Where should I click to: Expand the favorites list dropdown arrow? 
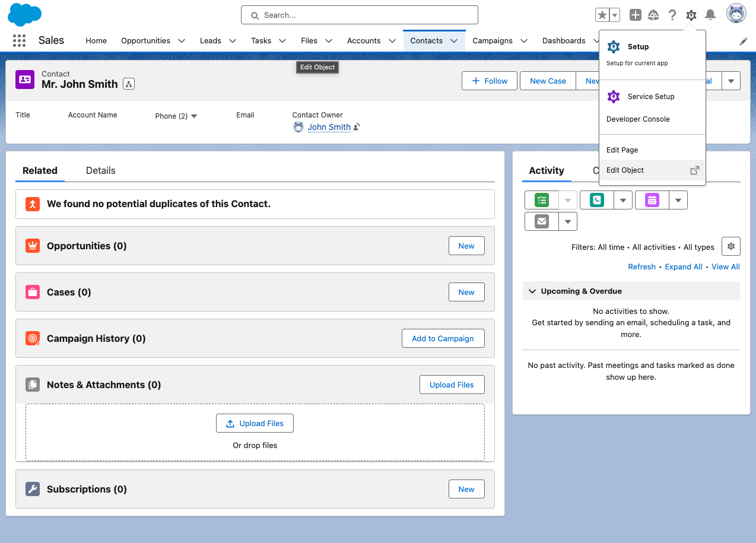615,15
